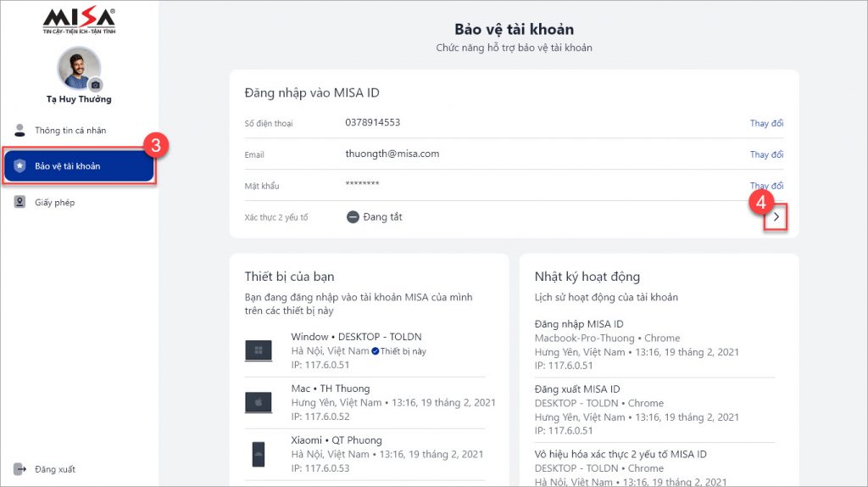Click the Windows laptop device icon
868x487 pixels.
click(x=259, y=350)
